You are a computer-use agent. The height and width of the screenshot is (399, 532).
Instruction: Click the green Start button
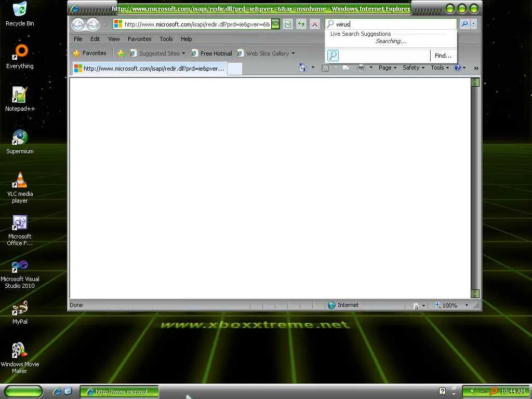(23, 392)
